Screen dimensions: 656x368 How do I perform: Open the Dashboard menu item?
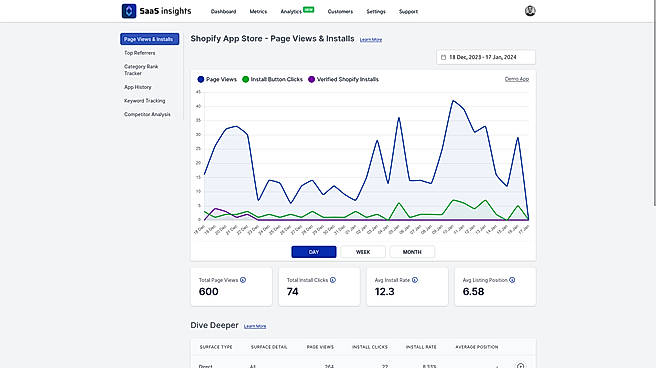tap(223, 12)
